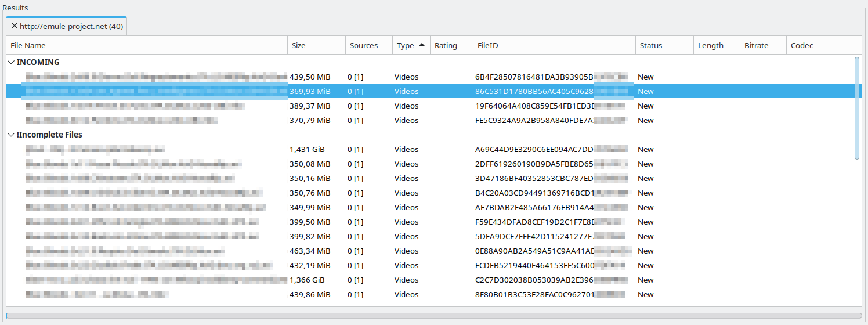Sort results by Bitrate column
This screenshot has height=325, width=868.
point(764,45)
